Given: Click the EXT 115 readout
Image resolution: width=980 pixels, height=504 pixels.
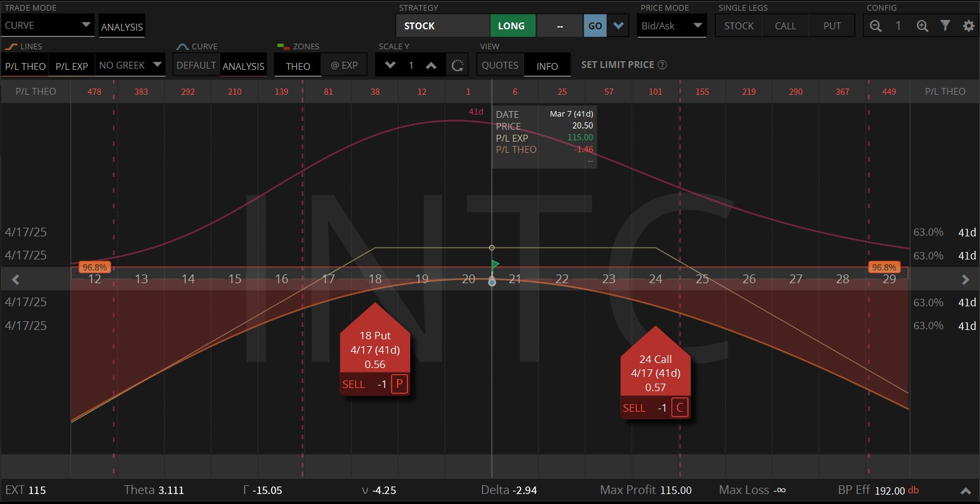Looking at the screenshot, I should pyautogui.click(x=26, y=490).
